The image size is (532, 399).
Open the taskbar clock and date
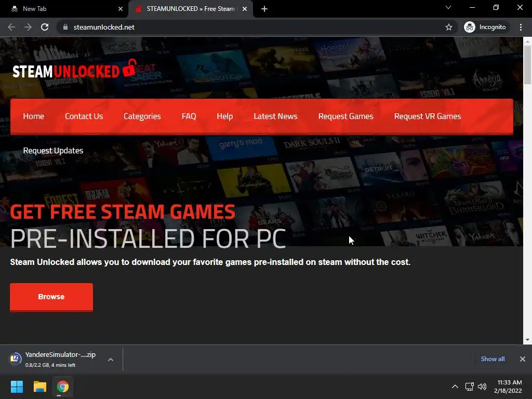point(508,387)
